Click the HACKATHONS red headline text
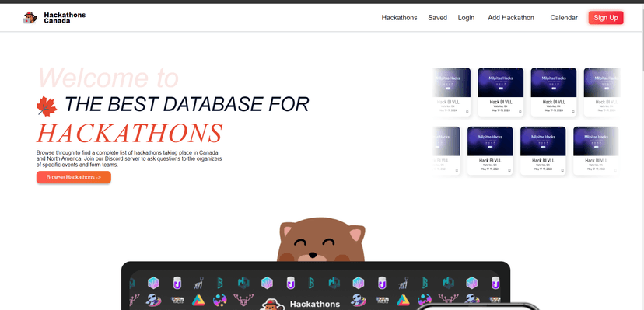The width and height of the screenshot is (644, 310). [129, 134]
